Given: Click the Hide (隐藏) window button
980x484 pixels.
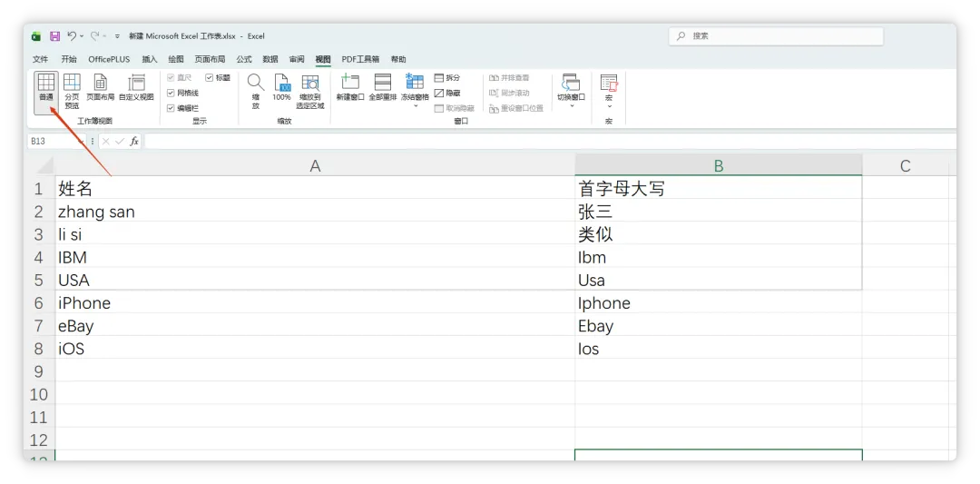Looking at the screenshot, I should click(447, 93).
